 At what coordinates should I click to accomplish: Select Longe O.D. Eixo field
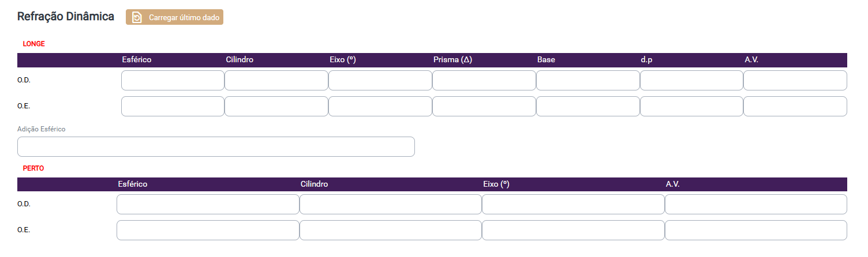click(380, 81)
